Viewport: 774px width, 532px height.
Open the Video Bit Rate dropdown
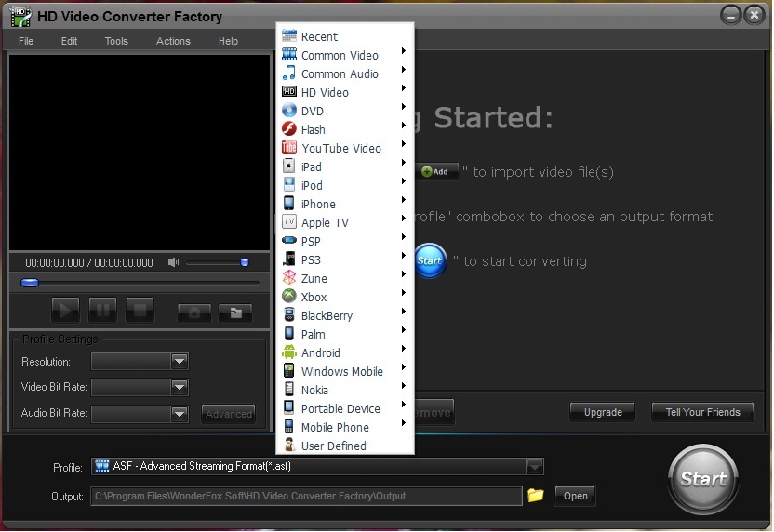(x=180, y=388)
